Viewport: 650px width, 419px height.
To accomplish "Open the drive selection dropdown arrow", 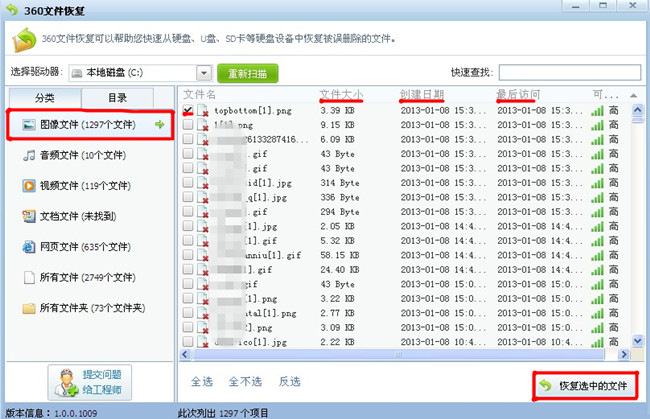I will coord(204,73).
